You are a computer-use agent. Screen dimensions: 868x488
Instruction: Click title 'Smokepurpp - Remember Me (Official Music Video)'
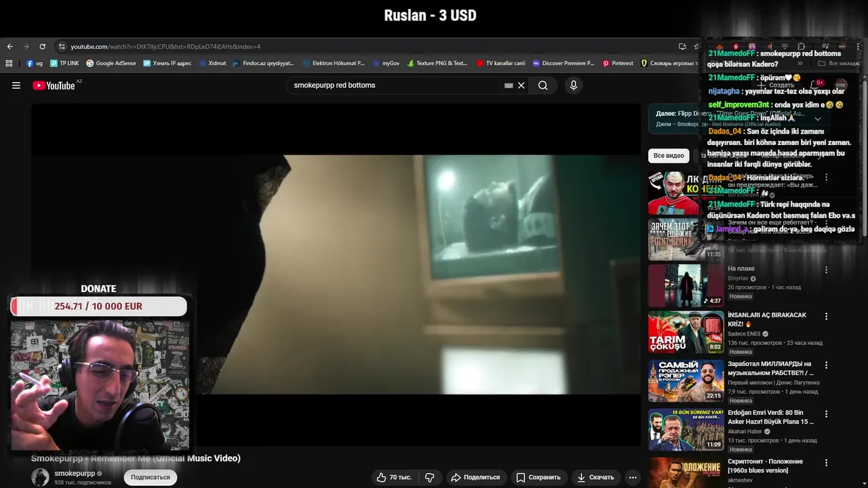coord(136,458)
